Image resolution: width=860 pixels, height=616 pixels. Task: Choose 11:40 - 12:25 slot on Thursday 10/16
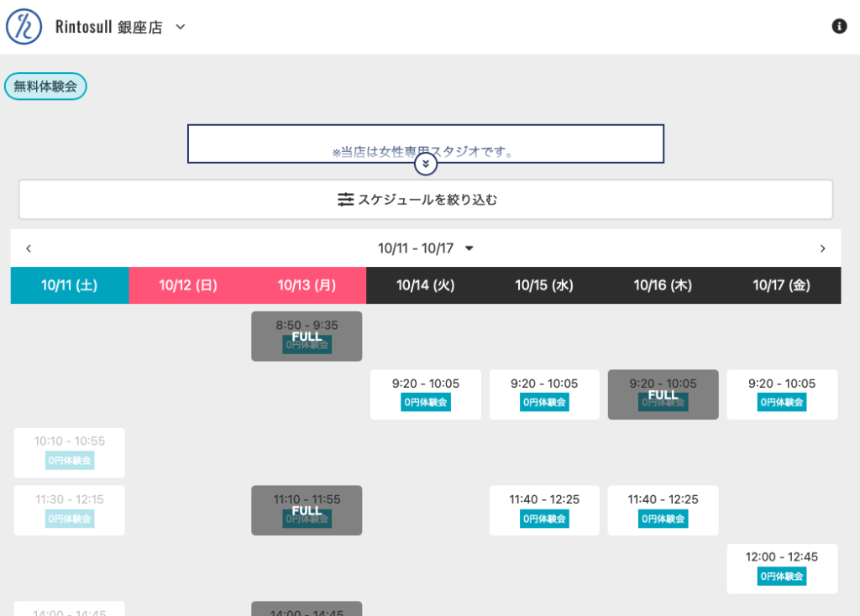point(663,510)
